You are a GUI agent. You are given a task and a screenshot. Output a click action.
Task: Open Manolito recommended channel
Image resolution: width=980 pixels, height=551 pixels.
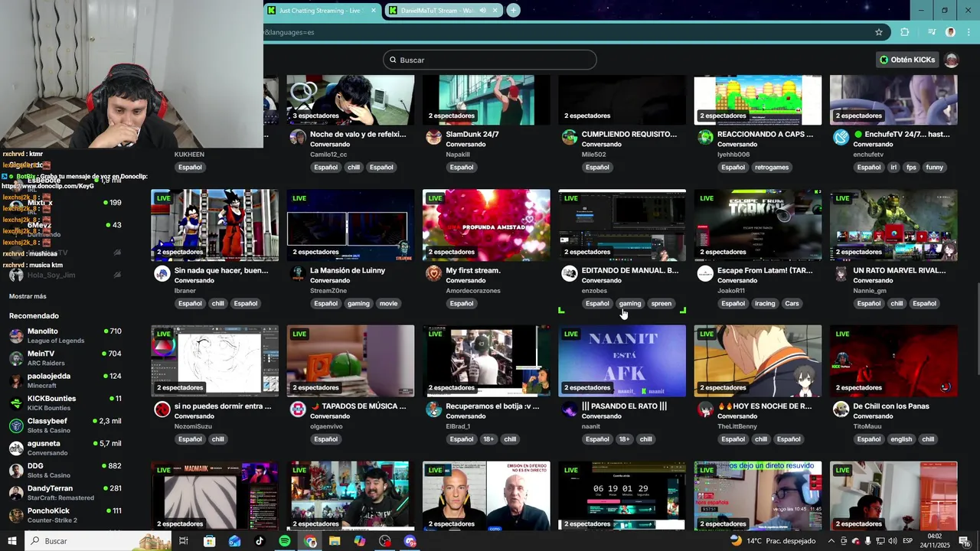coord(65,336)
